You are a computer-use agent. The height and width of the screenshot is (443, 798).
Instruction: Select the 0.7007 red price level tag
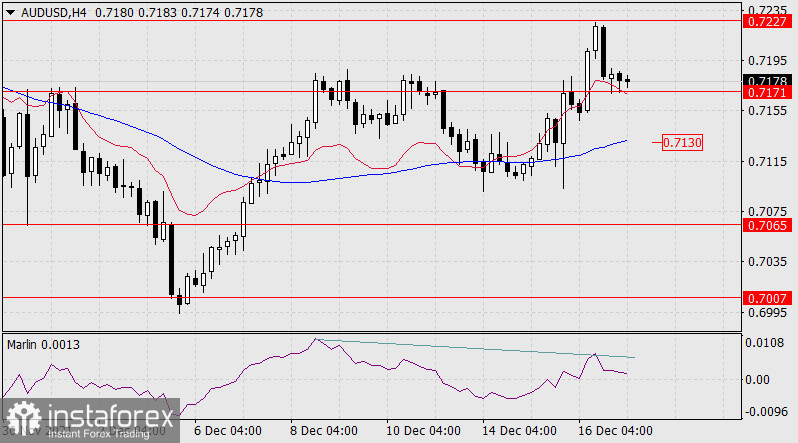click(763, 298)
